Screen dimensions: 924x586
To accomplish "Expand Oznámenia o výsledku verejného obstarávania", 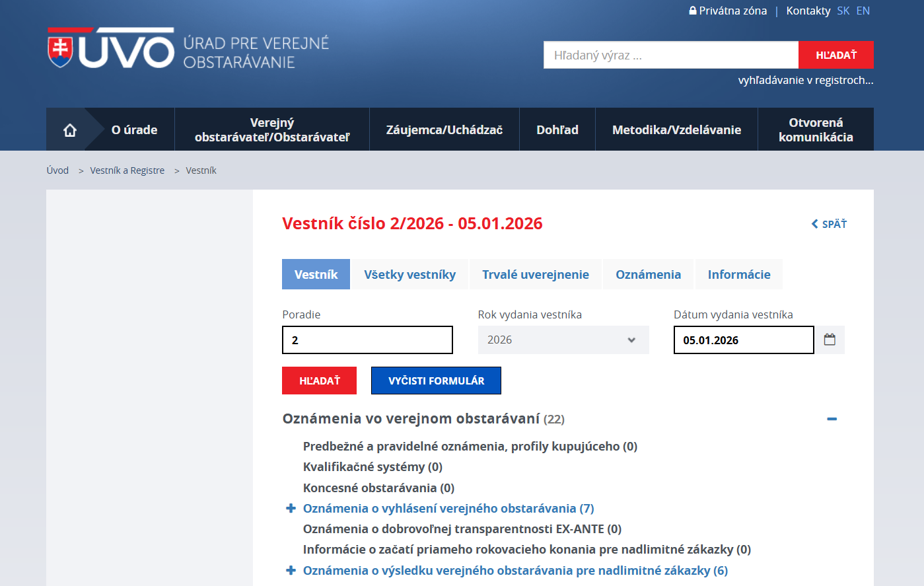I will tap(291, 570).
